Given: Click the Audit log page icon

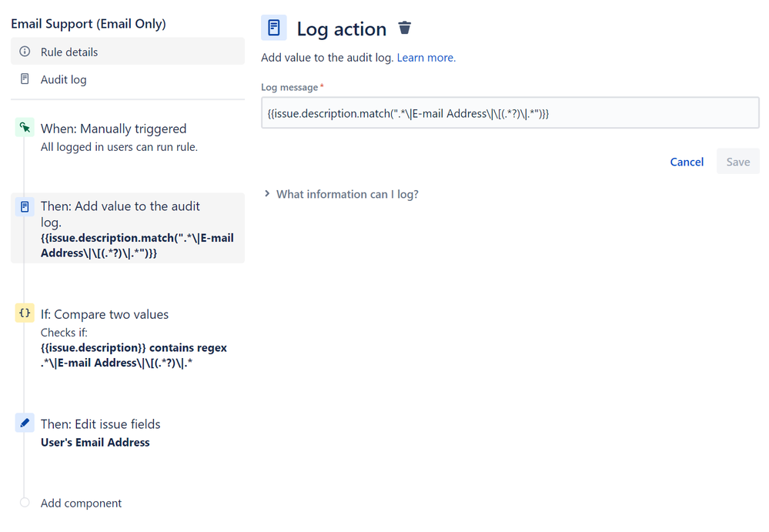Looking at the screenshot, I should (25, 79).
